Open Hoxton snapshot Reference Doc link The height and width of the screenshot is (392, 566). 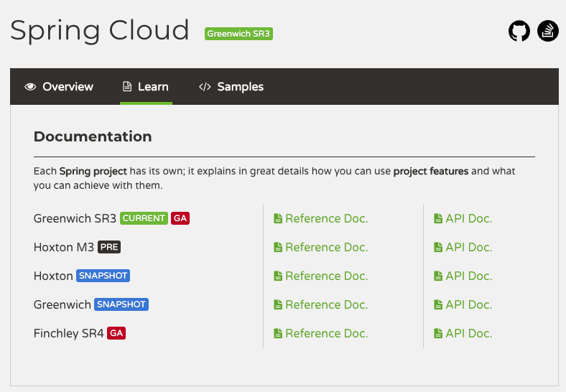coord(326,276)
